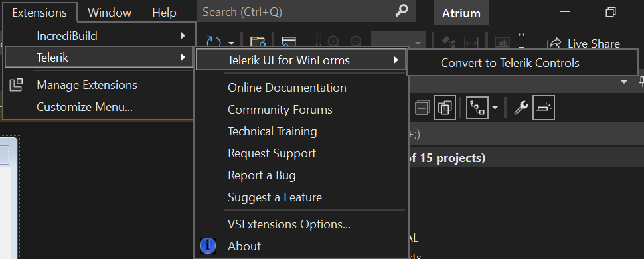Click the zoom in plus icon
The width and height of the screenshot is (644, 259).
coord(333,41)
